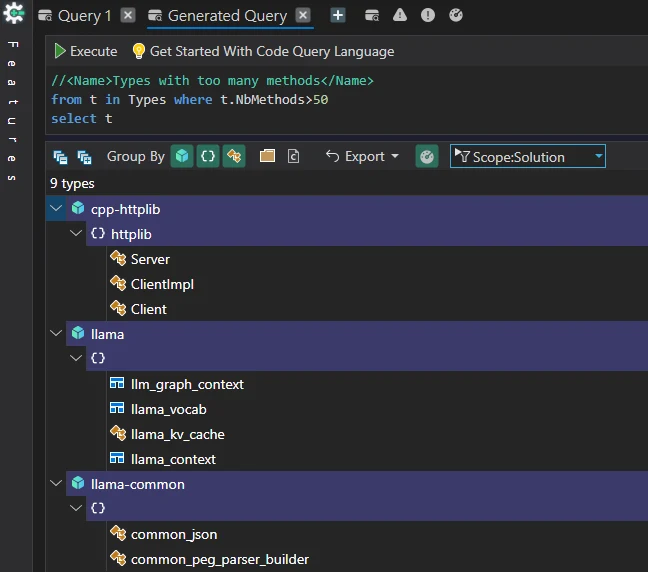Image resolution: width=648 pixels, height=572 pixels.
Task: Open the dashboard gauge icon in tab bar
Action: point(456,15)
